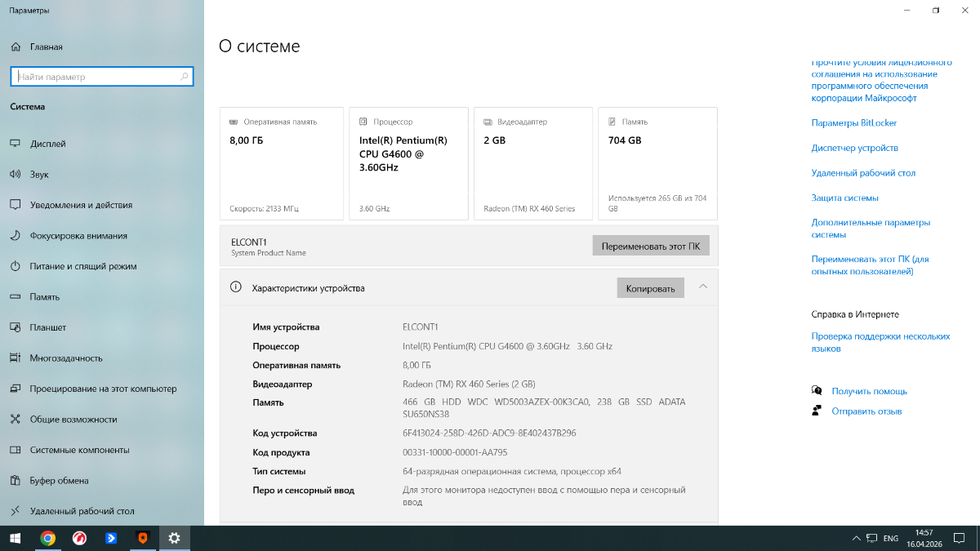Open the Диспетчер устройств link
The width and height of the screenshot is (980, 551).
point(854,148)
